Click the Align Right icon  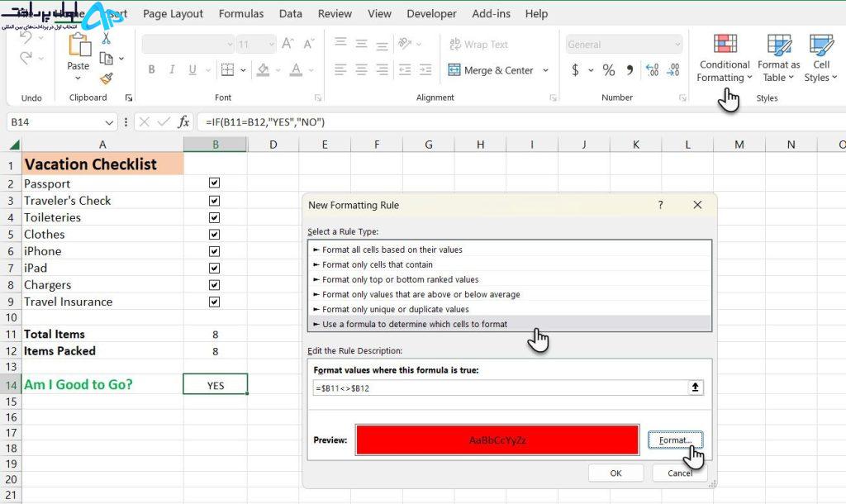click(382, 69)
